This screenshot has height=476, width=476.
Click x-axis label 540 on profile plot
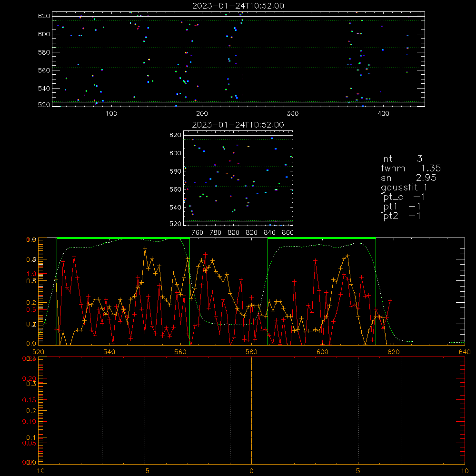[x=109, y=352]
